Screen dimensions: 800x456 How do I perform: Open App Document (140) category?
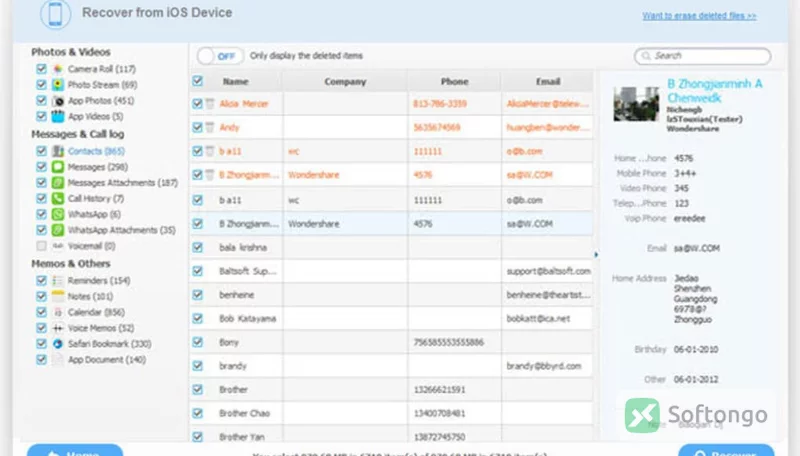pos(107,360)
